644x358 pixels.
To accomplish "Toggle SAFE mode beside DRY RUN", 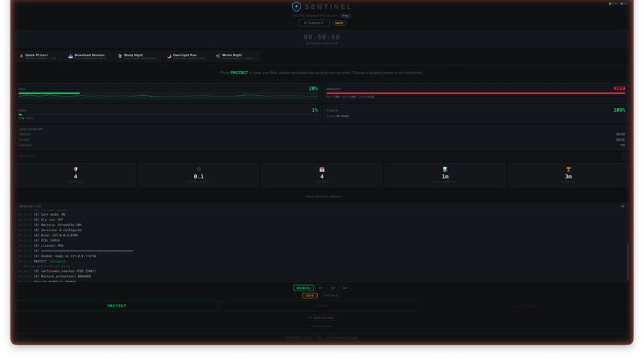I will coord(310,296).
